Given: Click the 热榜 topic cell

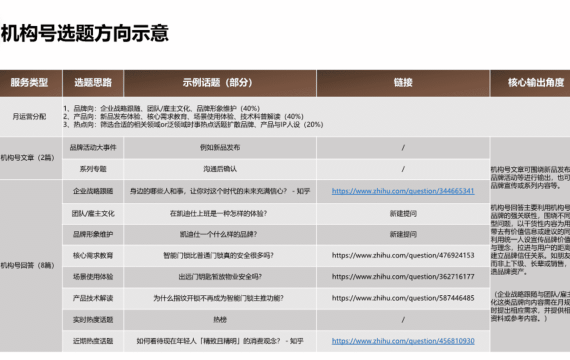Looking at the screenshot, I should click(x=220, y=320).
